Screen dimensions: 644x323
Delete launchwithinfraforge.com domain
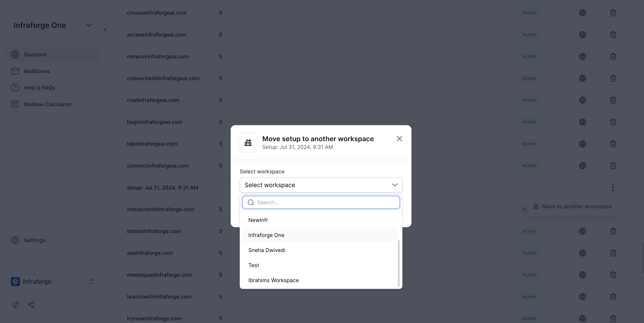point(613,296)
